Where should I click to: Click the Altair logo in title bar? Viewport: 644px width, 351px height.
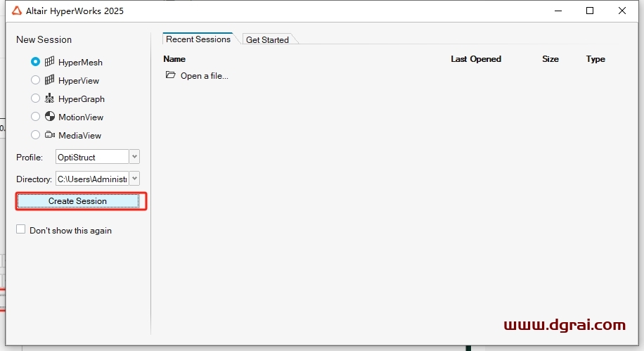(x=16, y=11)
